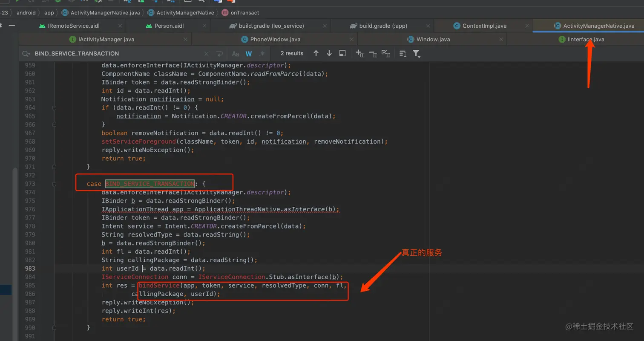Click fold marker at line 990
This screenshot has width=644, height=341.
55,328
